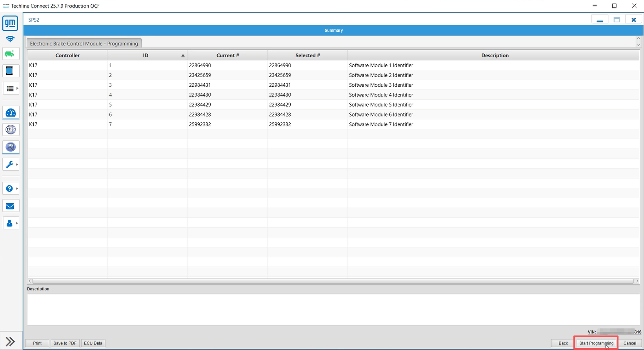Click the GM logo icon
644x350 pixels.
tap(10, 23)
